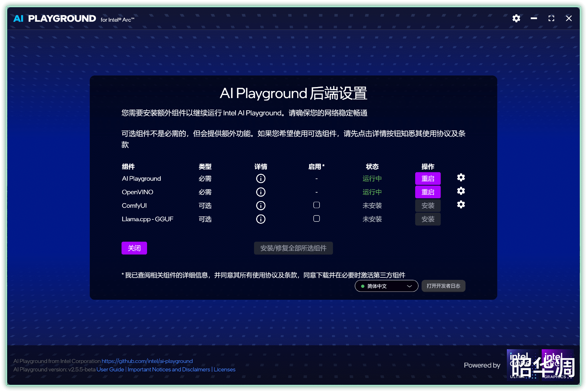The width and height of the screenshot is (587, 392).
Task: Open info details for AI Playground
Action: click(260, 178)
